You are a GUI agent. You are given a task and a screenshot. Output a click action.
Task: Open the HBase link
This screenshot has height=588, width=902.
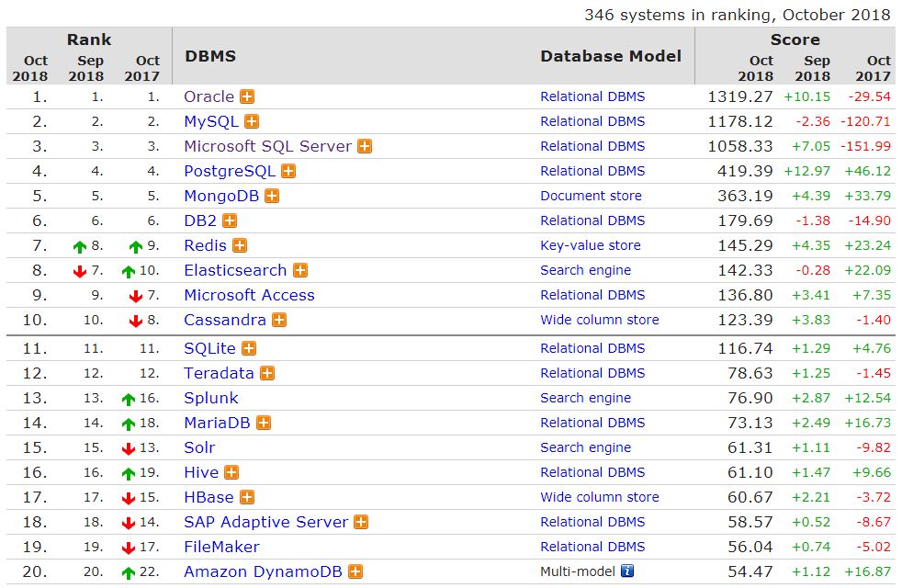209,497
